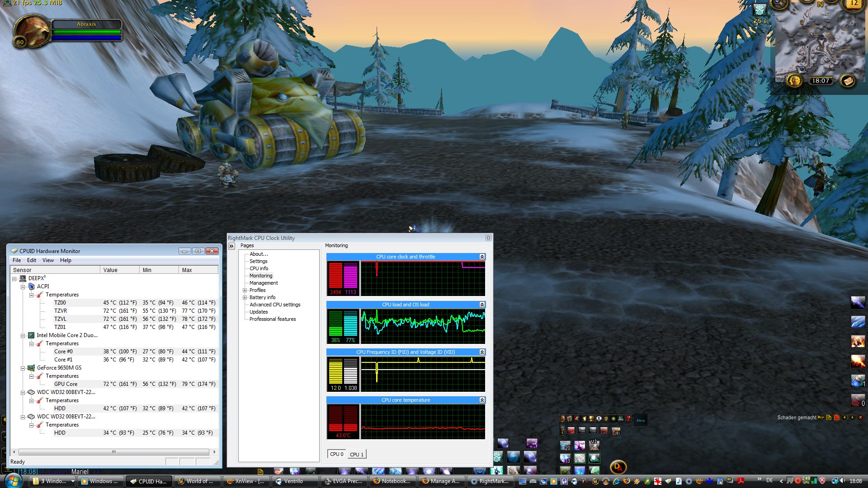868x488 pixels.
Task: Click the Value column header
Action: [120, 270]
